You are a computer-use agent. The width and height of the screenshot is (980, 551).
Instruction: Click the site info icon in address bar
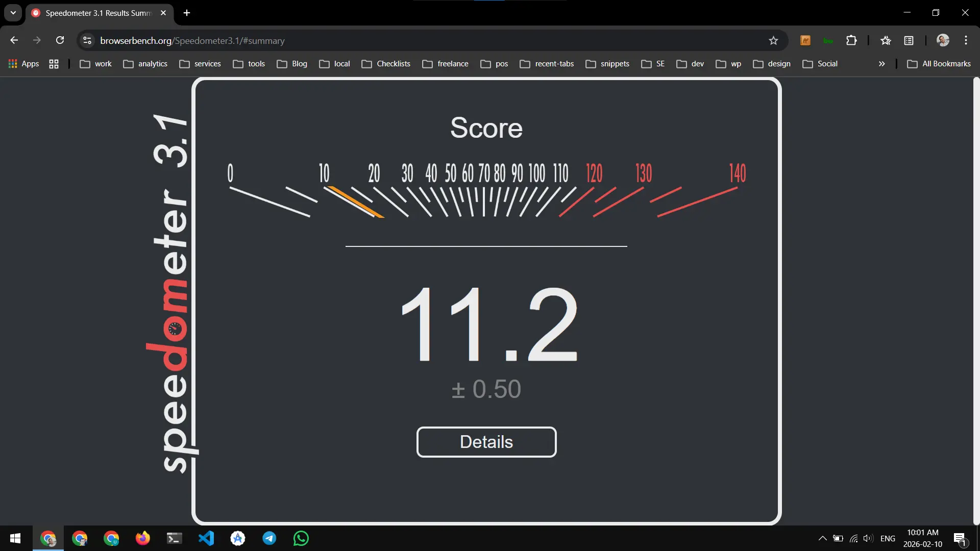click(87, 40)
